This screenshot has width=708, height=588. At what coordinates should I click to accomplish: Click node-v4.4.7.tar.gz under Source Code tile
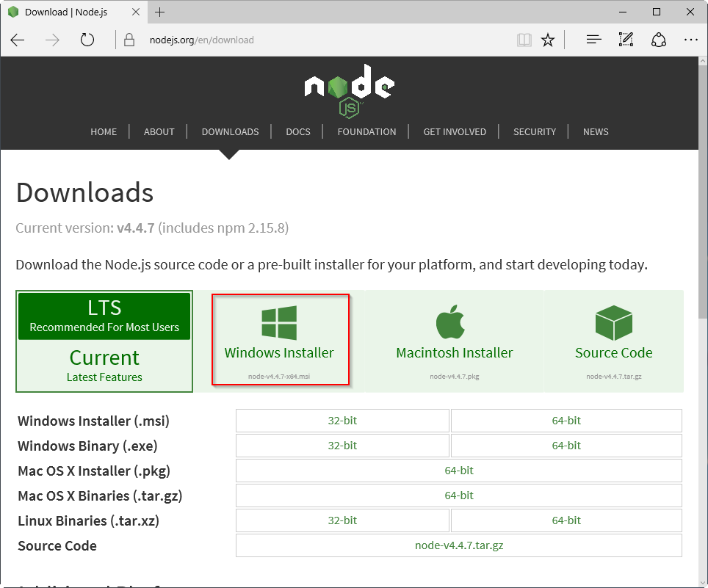614,377
